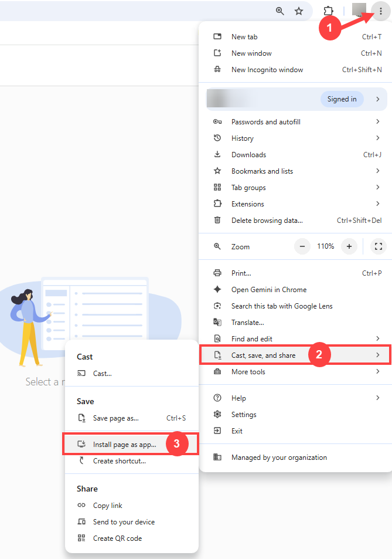
Task: Expand the Extensions submenu arrow
Action: (x=378, y=204)
